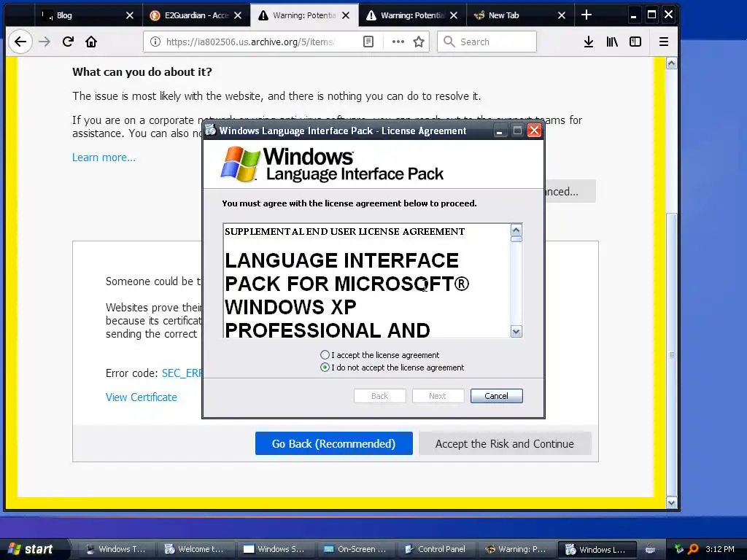Open the View Certificate link
The width and height of the screenshot is (747, 560).
tap(141, 397)
